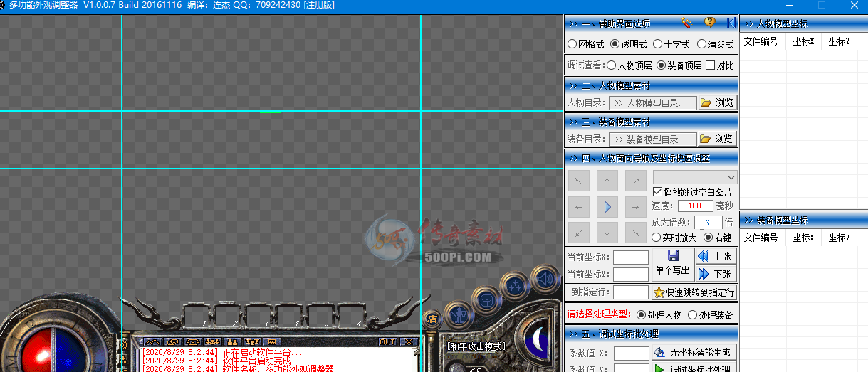Click the telephone icon on chat toolbar
This screenshot has width=868, height=372.
tap(193, 342)
